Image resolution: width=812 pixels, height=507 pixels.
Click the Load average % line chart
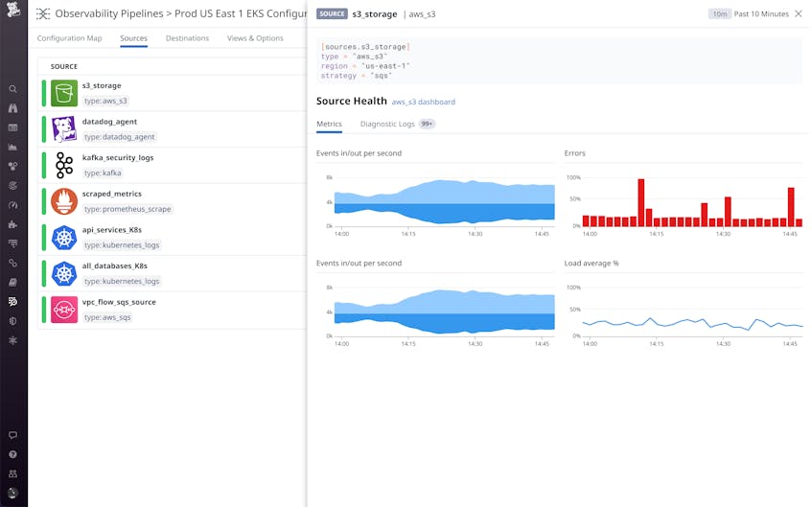pos(684,315)
